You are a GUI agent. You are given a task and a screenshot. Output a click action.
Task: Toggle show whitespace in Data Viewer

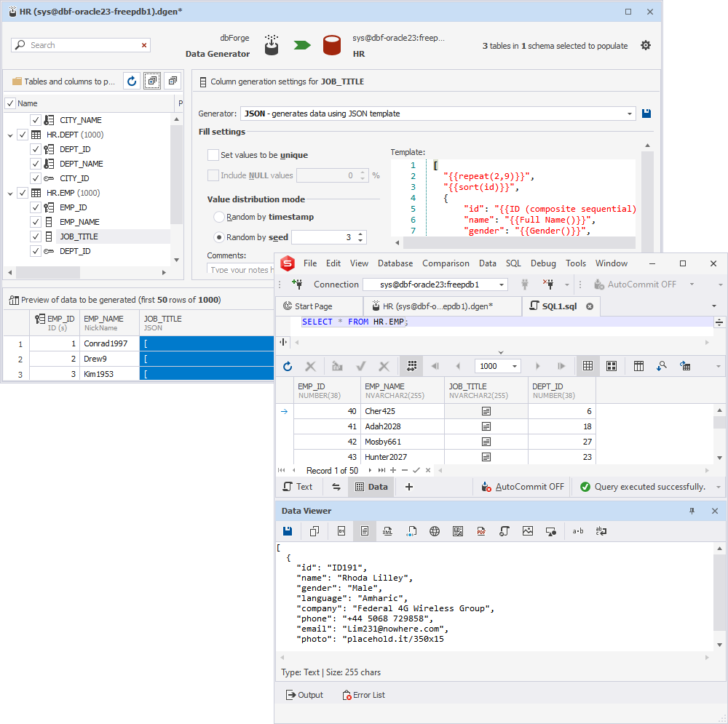[578, 531]
